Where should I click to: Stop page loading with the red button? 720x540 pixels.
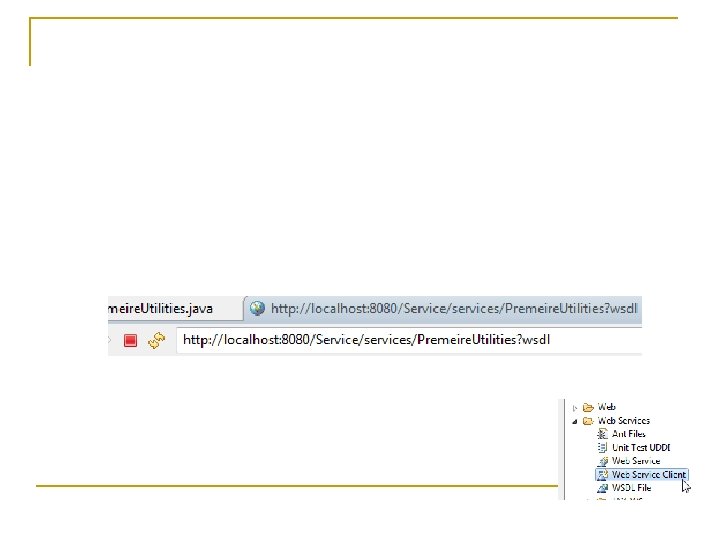pos(130,340)
